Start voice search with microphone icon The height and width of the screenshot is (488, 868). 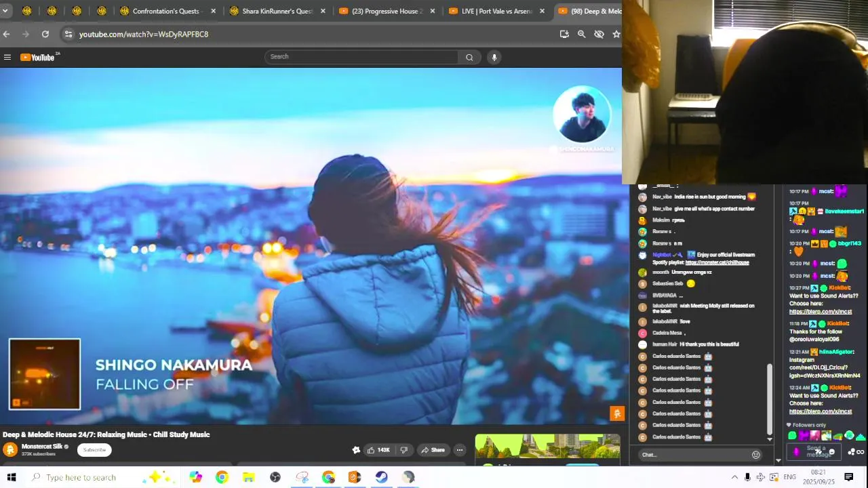click(494, 58)
